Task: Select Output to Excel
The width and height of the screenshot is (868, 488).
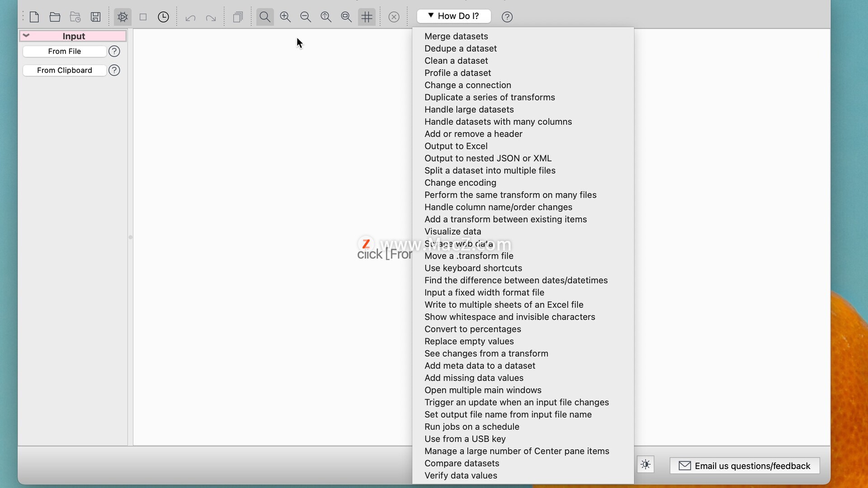Action: (x=523, y=146)
